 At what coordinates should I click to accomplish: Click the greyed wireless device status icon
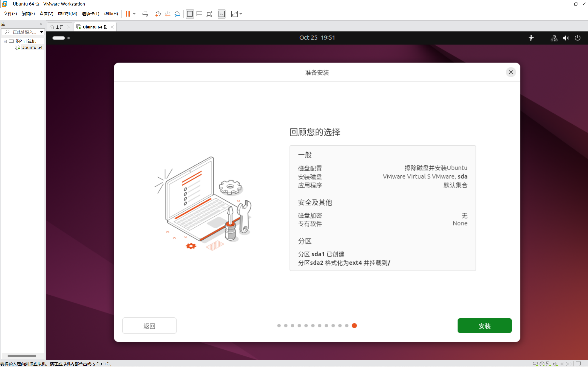568,364
